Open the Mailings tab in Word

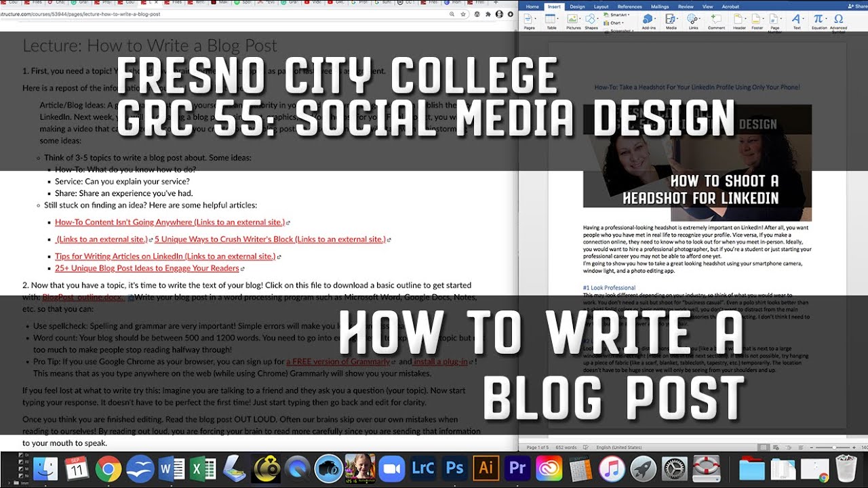(661, 6)
